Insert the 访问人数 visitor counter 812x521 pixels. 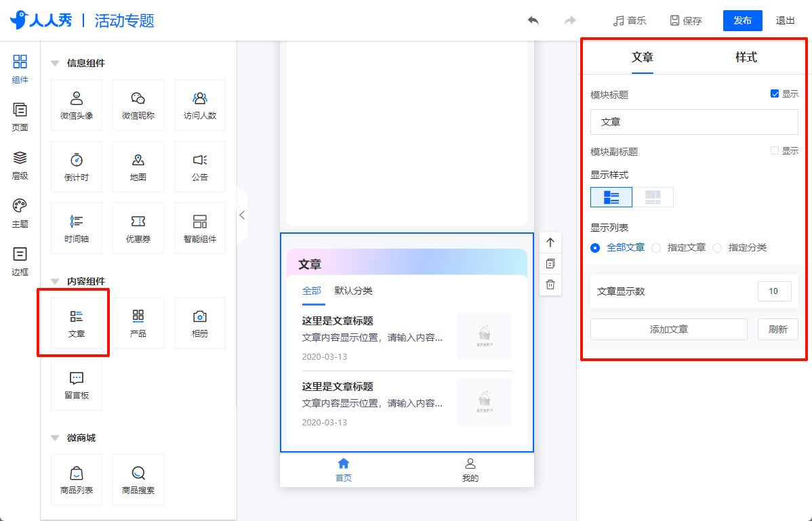[200, 105]
